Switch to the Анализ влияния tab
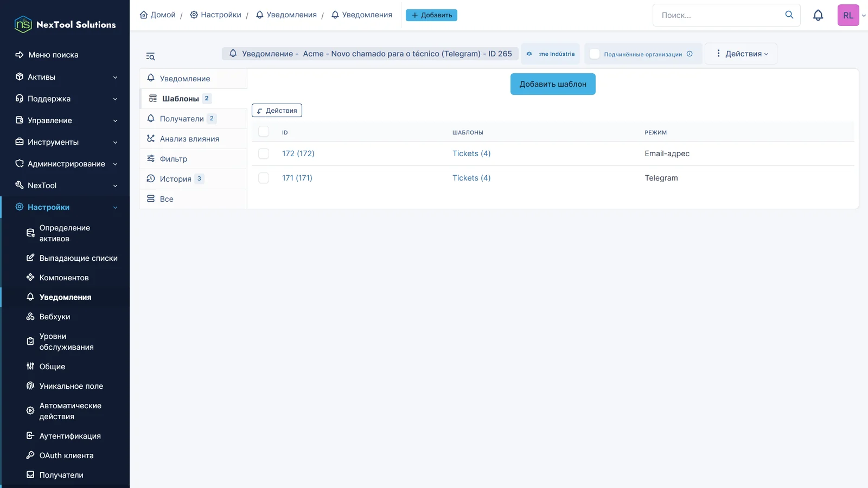Viewport: 868px width, 488px height. pyautogui.click(x=193, y=139)
